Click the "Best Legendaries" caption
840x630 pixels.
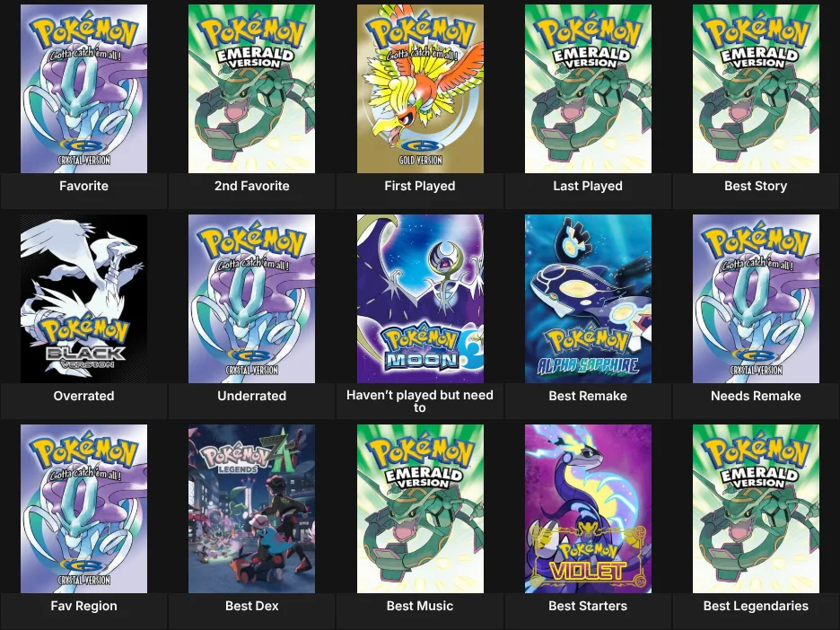pos(756,606)
